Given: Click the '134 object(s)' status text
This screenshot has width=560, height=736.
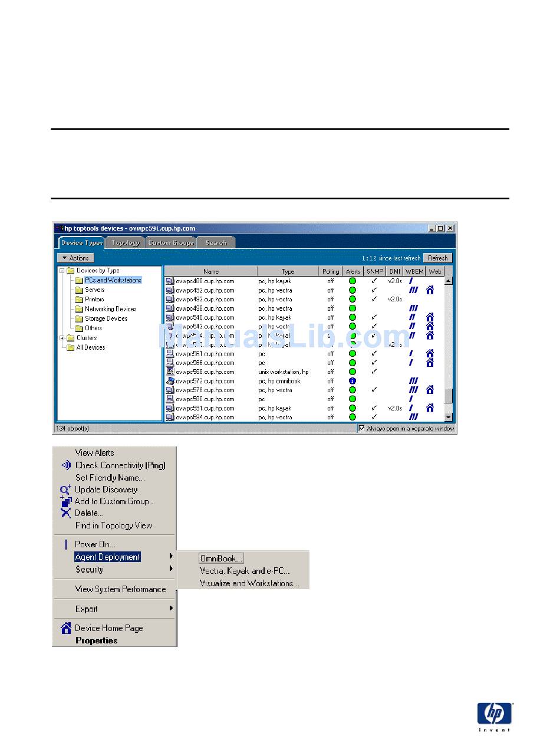Looking at the screenshot, I should coord(72,429).
